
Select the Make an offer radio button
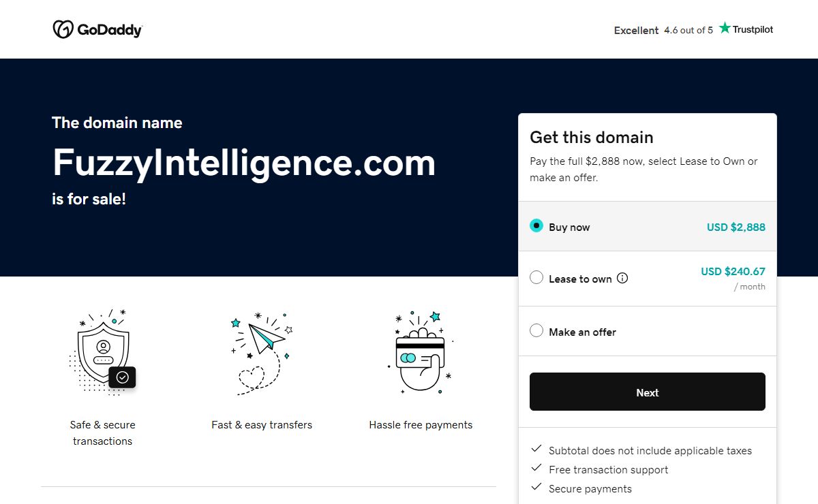coord(536,331)
